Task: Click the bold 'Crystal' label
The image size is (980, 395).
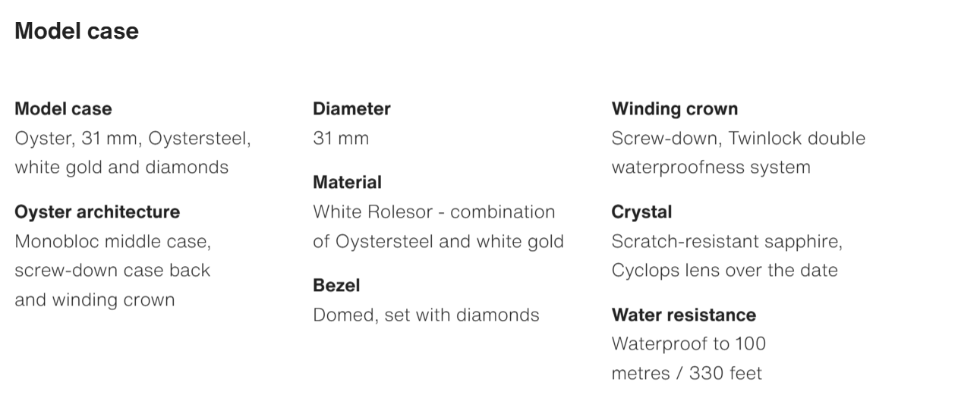Action: click(x=641, y=212)
